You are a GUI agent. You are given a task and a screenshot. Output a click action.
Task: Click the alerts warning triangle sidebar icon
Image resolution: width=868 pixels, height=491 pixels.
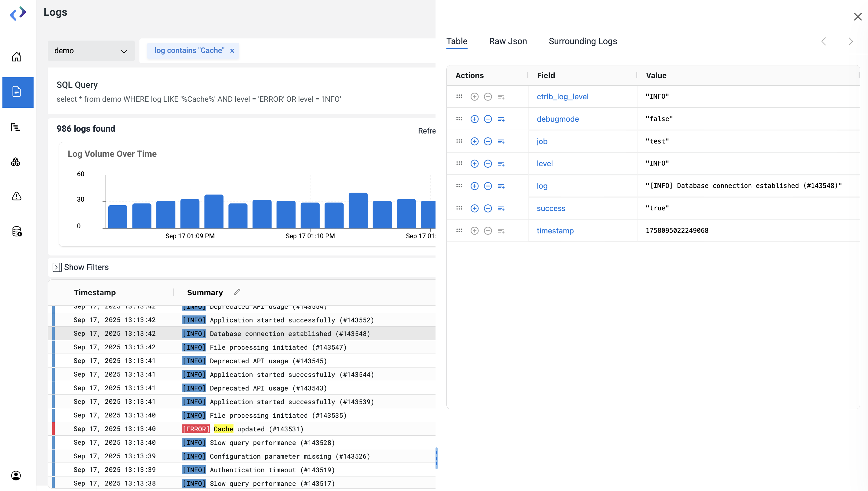[17, 196]
